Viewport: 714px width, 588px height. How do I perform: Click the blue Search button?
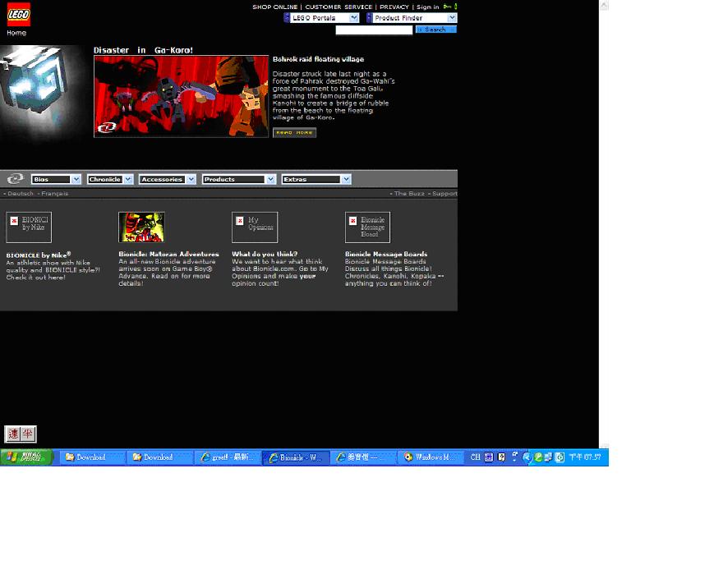click(435, 30)
